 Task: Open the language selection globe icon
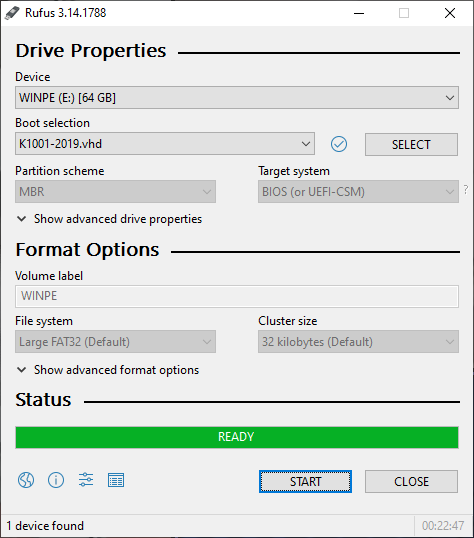point(26,480)
